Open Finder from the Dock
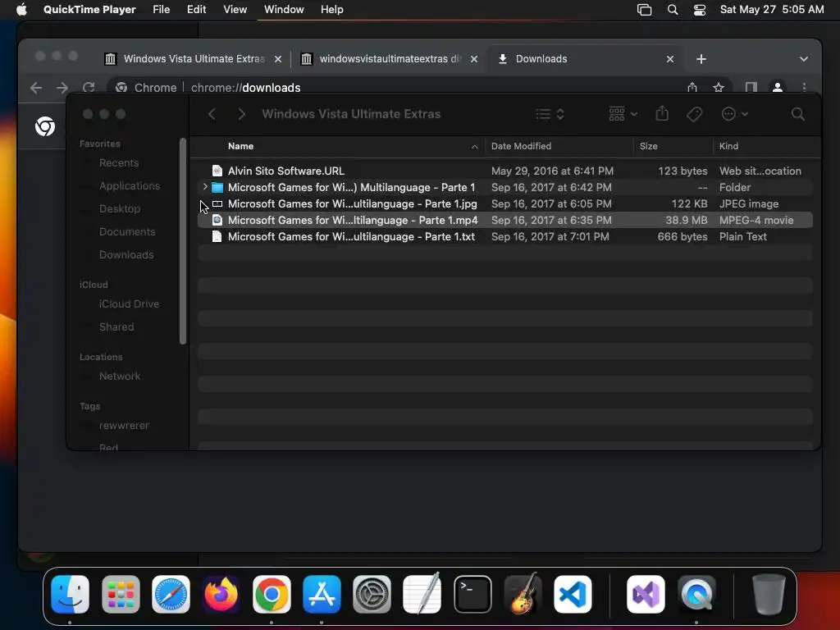 (x=71, y=594)
